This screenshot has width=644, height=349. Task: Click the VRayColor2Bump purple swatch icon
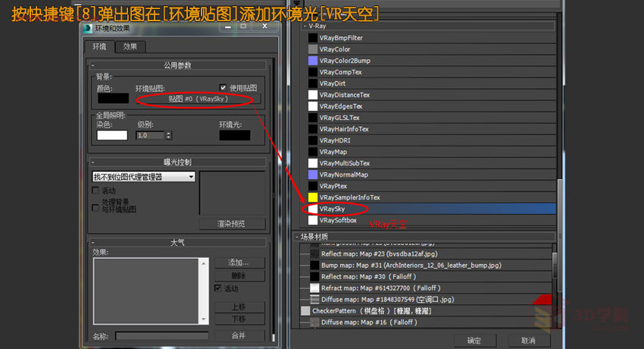click(x=313, y=61)
